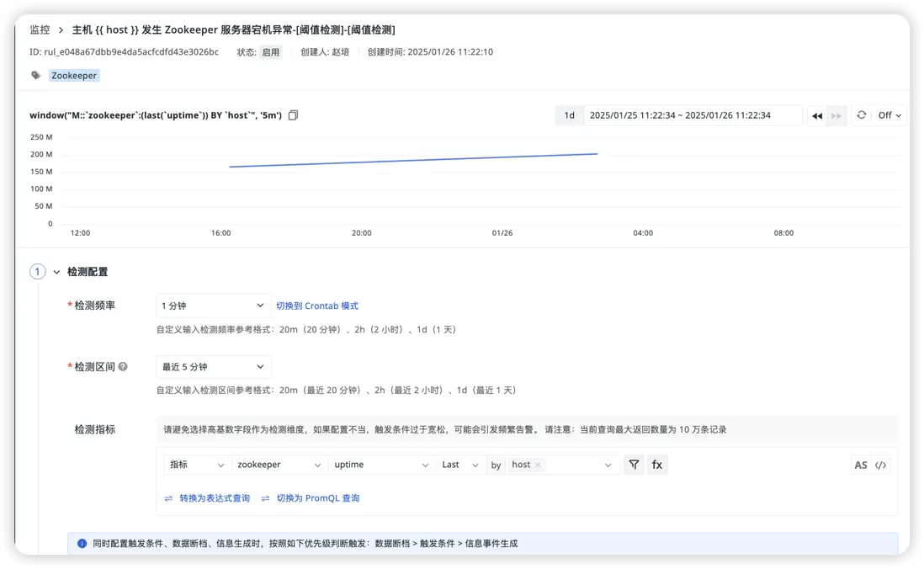Open the filter conditions funnel icon

[634, 465]
